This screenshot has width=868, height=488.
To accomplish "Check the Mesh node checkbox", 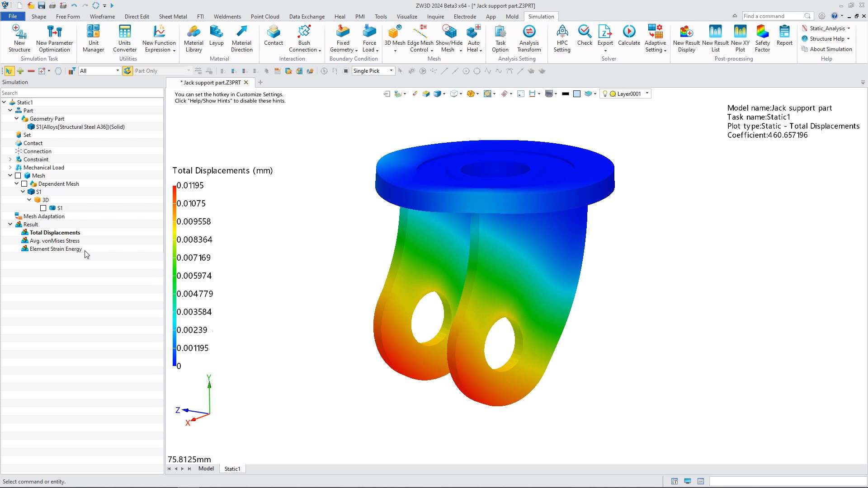I will coord(18,175).
